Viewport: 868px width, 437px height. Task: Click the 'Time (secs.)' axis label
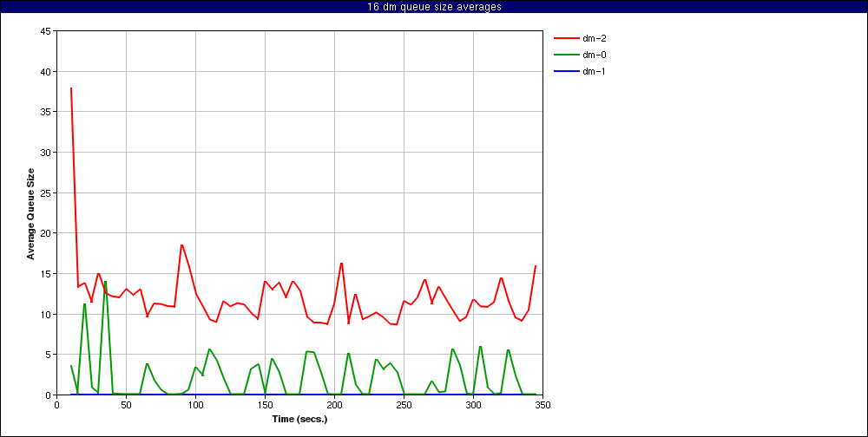coord(300,419)
